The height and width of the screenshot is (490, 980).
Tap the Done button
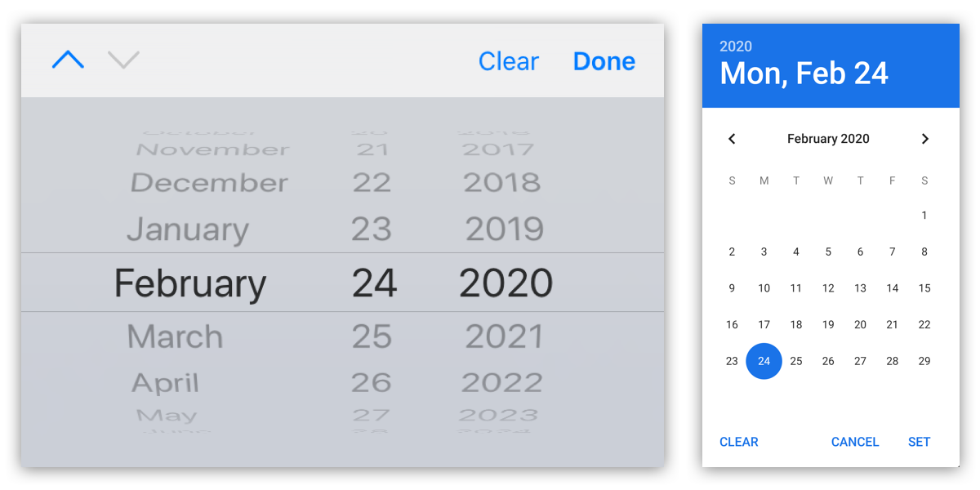coord(604,61)
